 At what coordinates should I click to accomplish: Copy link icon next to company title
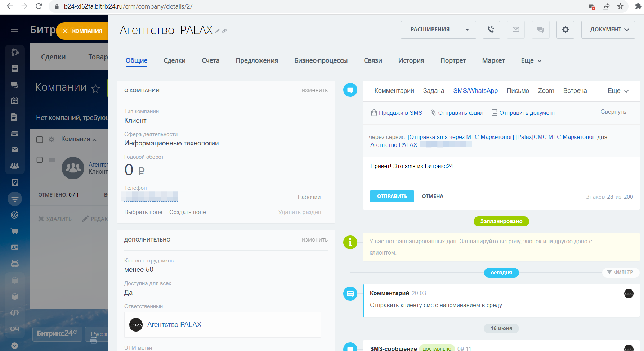[224, 31]
